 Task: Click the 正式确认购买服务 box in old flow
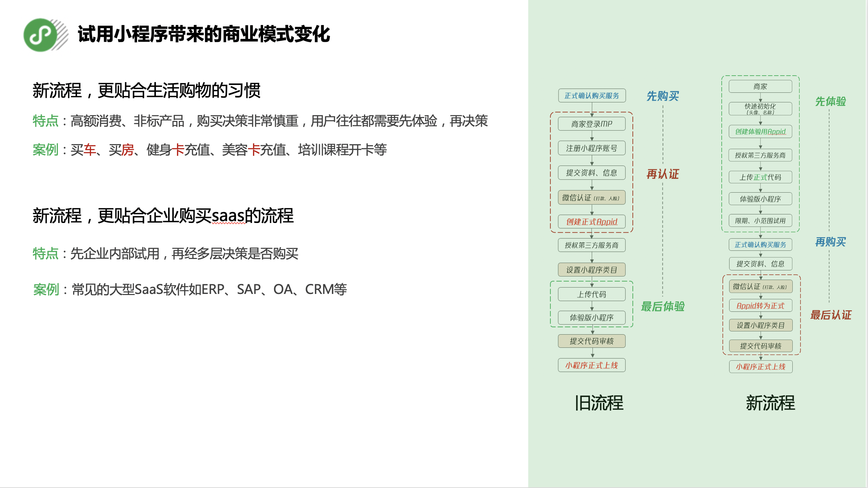tap(591, 96)
